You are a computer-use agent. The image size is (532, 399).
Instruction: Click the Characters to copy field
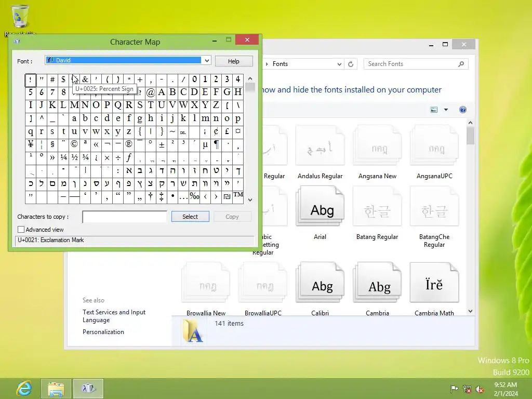pos(125,217)
